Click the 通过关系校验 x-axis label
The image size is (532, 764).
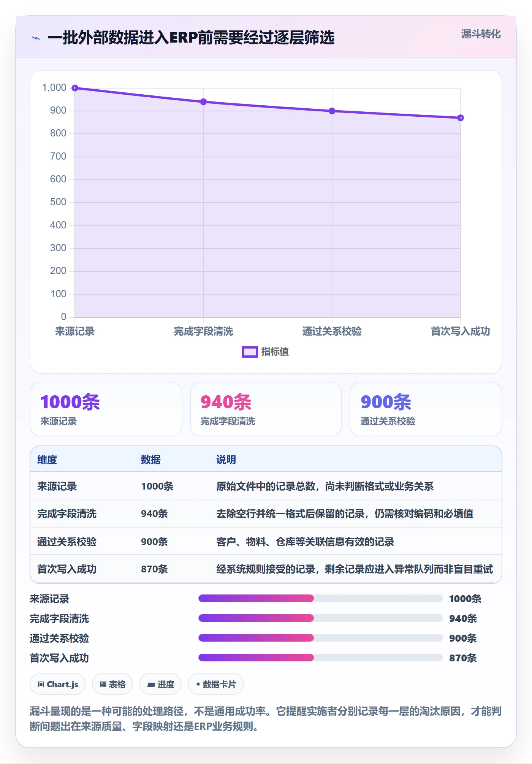coord(332,331)
